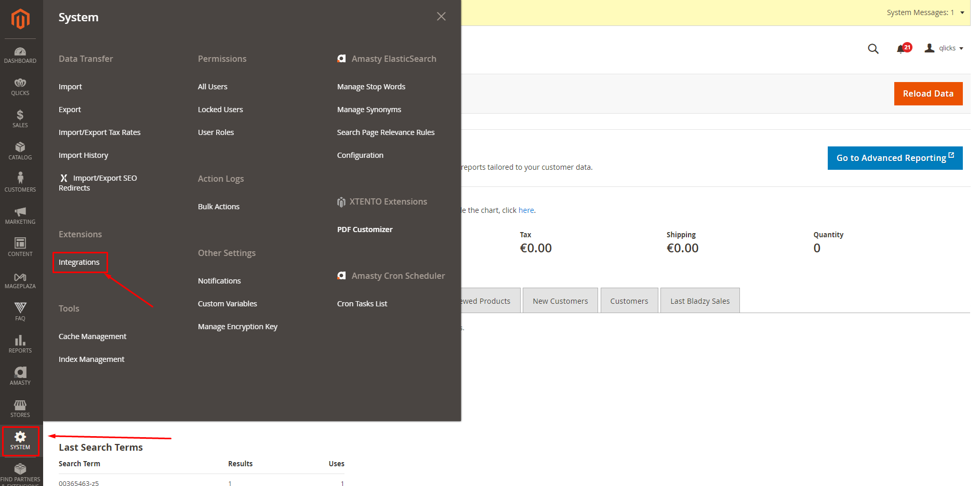
Task: Open User Roles
Action: coord(216,132)
